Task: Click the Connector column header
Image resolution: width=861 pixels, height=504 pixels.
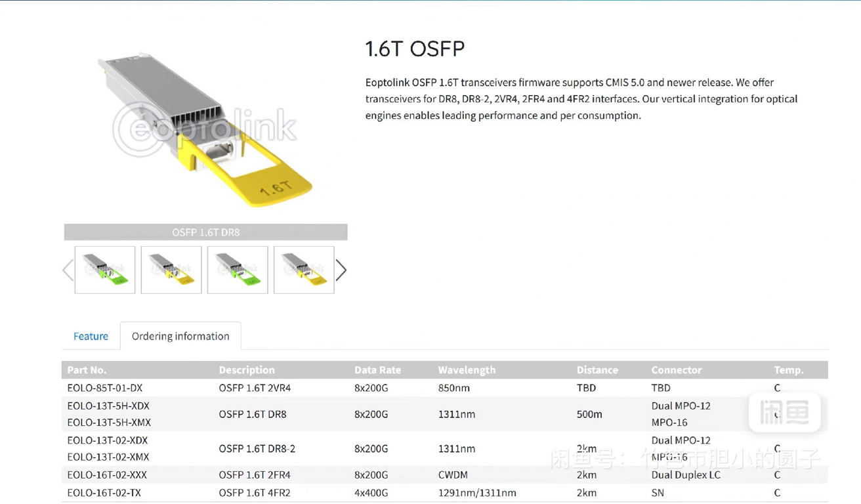Action: pos(676,370)
